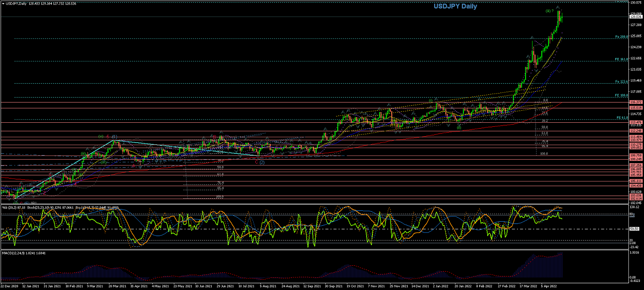Select the green (ii) ? wave label
The image size is (644, 290).
click(549, 10)
